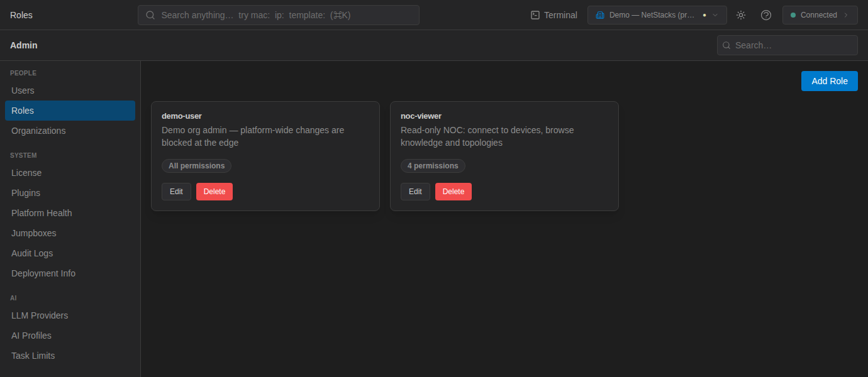Click the organization building icon in the Demo selector
The image size is (868, 377).
click(x=599, y=15)
